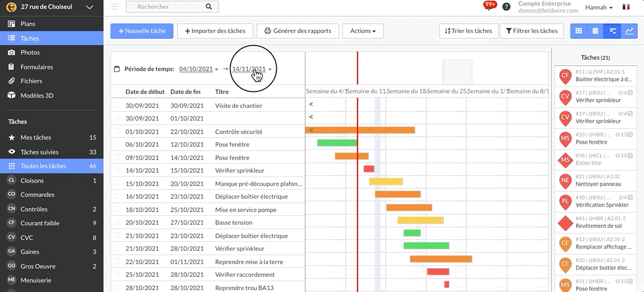Click the orange Contrôle sécurité Gantt bar

tap(362, 130)
